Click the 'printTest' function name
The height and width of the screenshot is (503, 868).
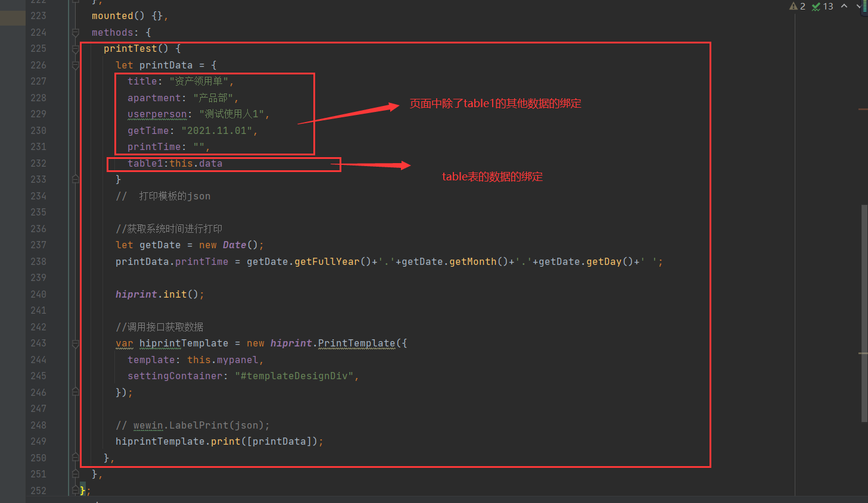coord(130,49)
